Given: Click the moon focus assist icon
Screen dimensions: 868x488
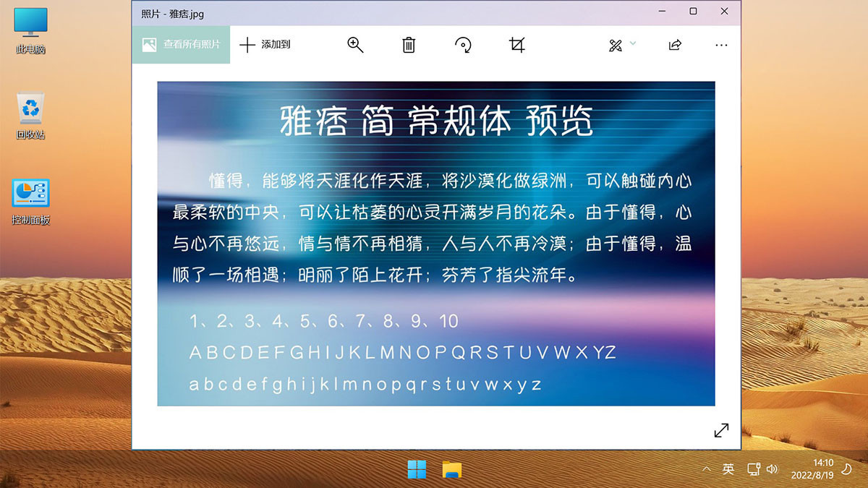Looking at the screenshot, I should tap(848, 469).
